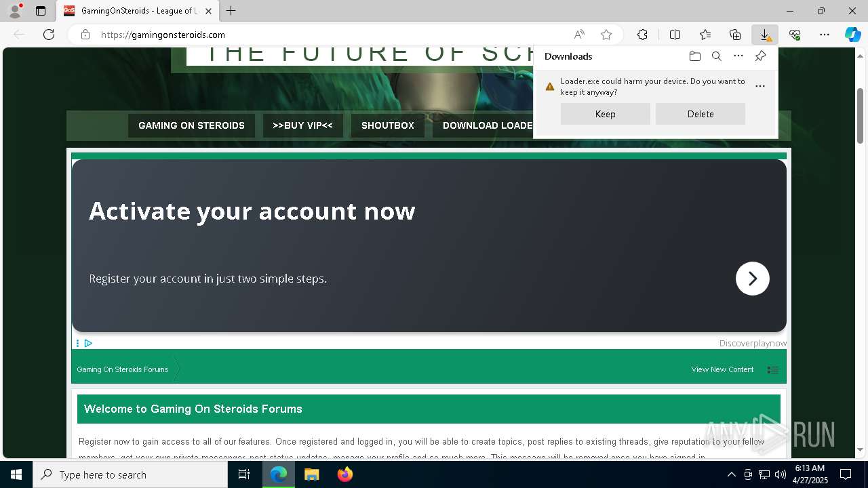868x488 pixels.
Task: Open the downloads folder
Action: (694, 56)
